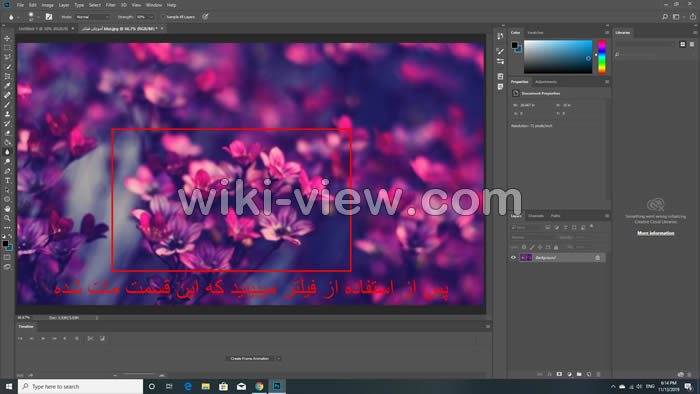700x394 pixels.
Task: Pick a color in the color field
Action: [558, 57]
